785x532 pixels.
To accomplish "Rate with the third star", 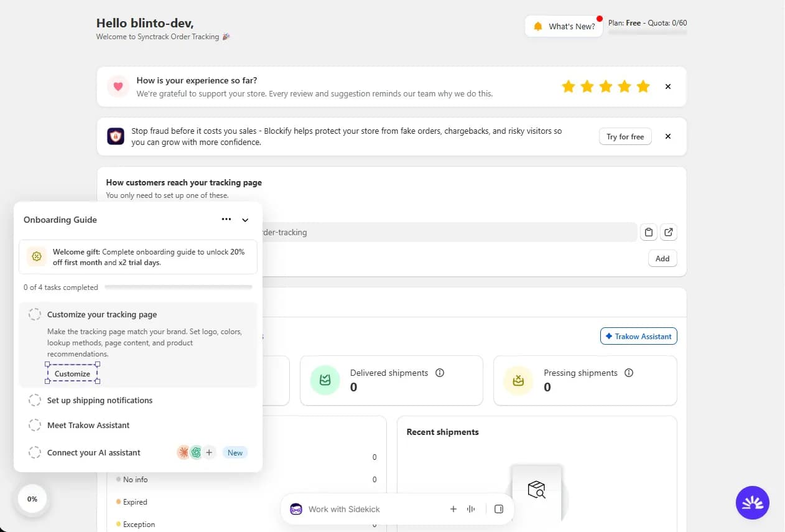I will [606, 86].
